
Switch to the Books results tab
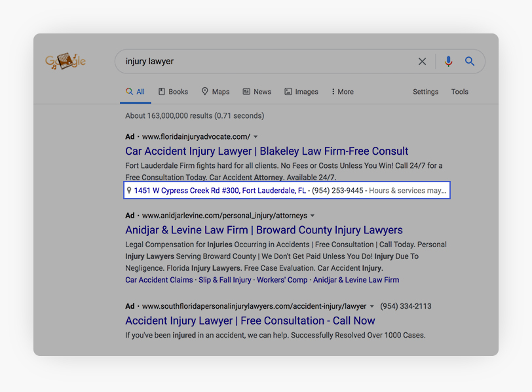pos(172,92)
